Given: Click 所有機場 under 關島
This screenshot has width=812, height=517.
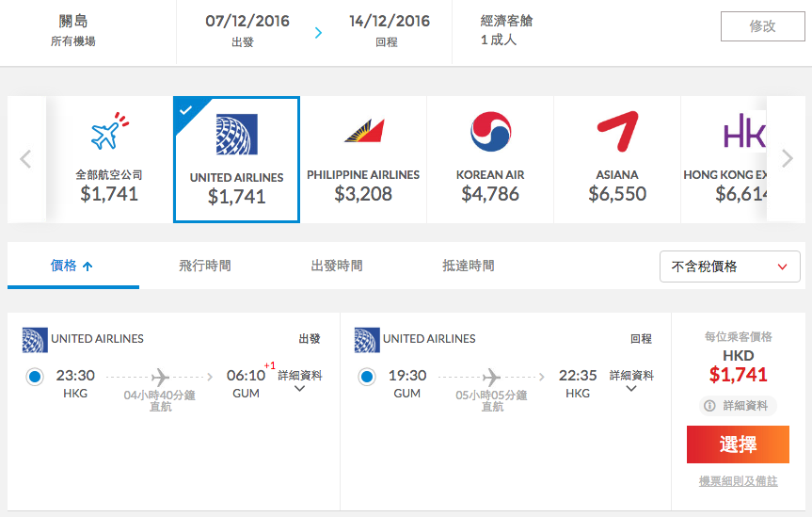Looking at the screenshot, I should point(73,41).
